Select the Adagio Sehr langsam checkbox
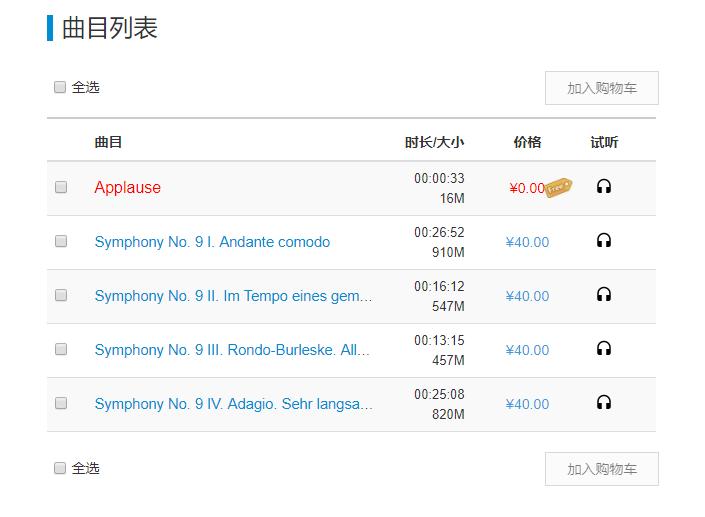The image size is (705, 517). coord(61,403)
